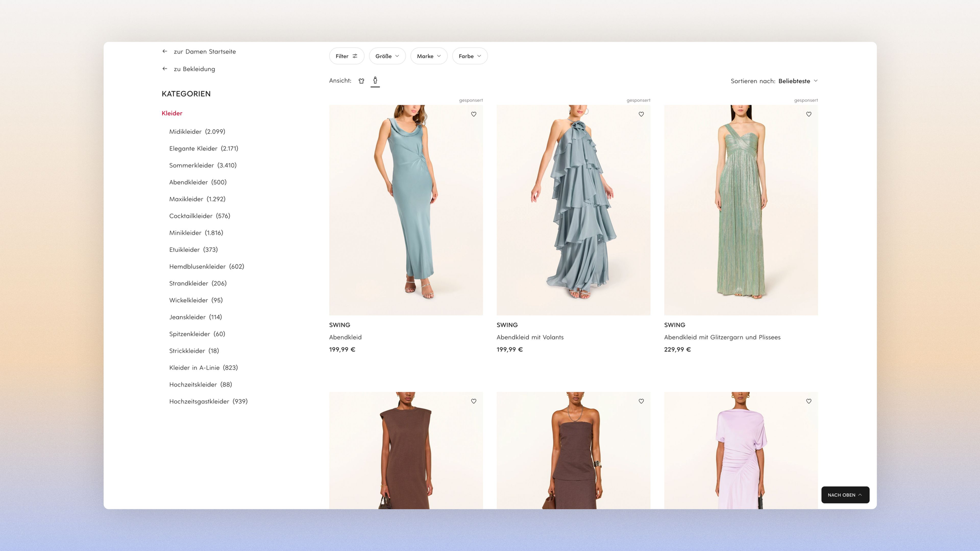The width and height of the screenshot is (980, 551).
Task: Add Glitzergarn dress to wishlist
Action: point(808,114)
